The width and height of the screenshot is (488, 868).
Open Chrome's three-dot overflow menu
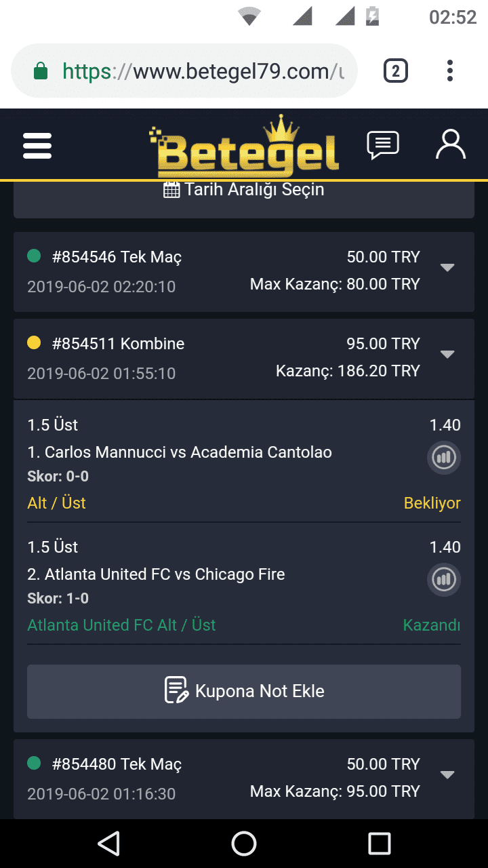[x=450, y=71]
